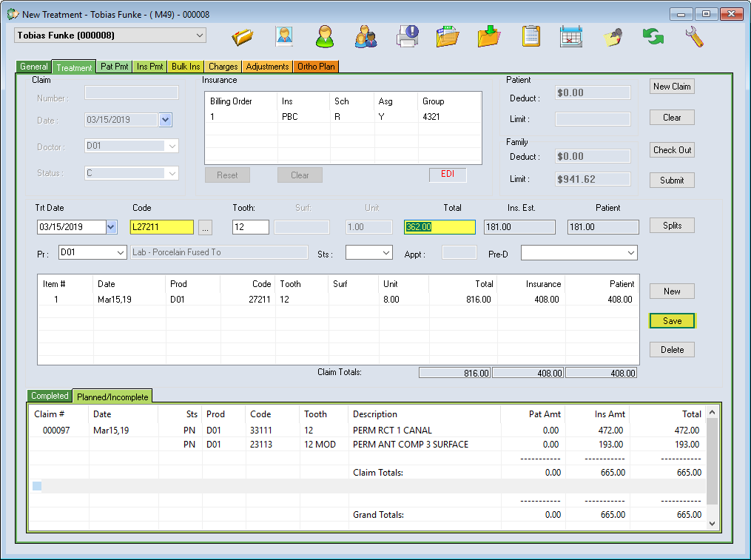Image resolution: width=751 pixels, height=560 pixels.
Task: Open the family members group icon
Action: 366,36
